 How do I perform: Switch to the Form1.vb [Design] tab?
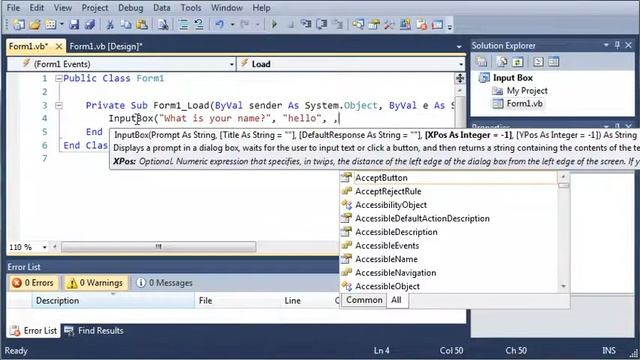(106, 46)
